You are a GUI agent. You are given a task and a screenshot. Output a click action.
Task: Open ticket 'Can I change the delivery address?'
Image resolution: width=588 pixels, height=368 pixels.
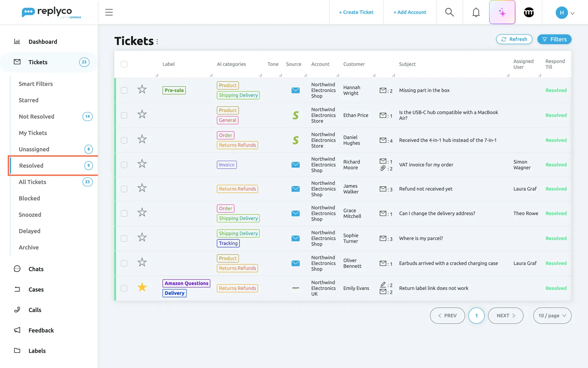437,213
